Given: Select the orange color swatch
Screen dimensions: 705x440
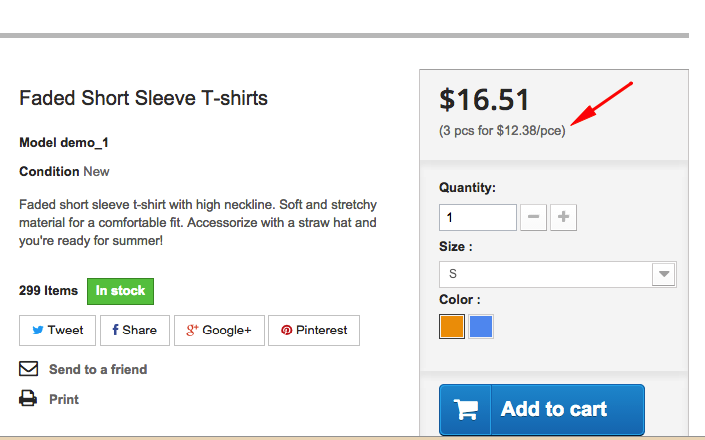Looking at the screenshot, I should pyautogui.click(x=452, y=327).
